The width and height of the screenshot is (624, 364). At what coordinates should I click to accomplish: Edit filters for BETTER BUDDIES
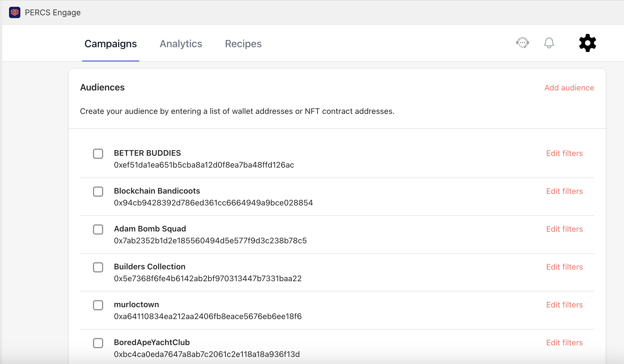[x=564, y=153]
